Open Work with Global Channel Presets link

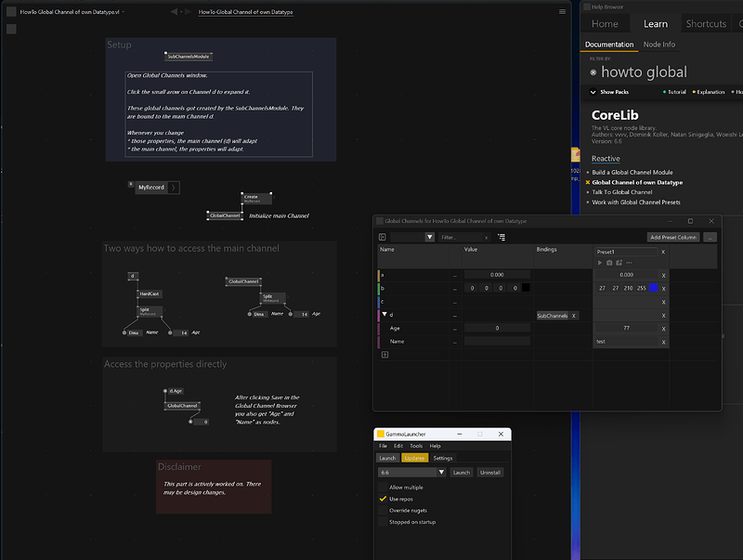point(636,202)
